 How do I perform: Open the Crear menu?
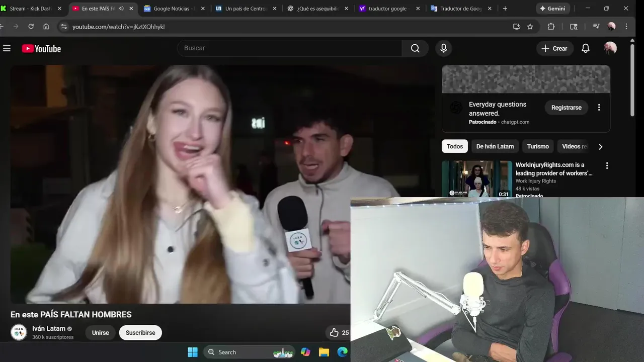pos(554,48)
